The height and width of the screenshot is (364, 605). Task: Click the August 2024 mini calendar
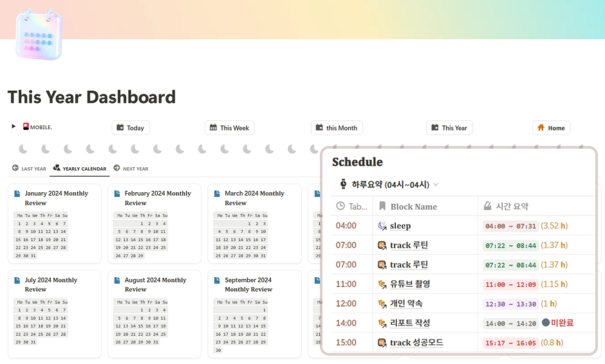click(x=141, y=322)
